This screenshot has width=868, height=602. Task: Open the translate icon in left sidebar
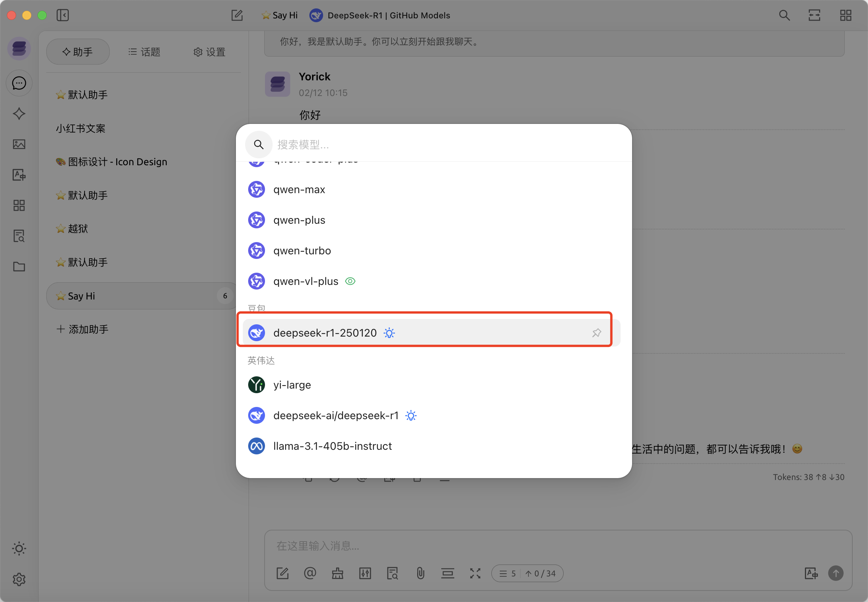point(19,175)
